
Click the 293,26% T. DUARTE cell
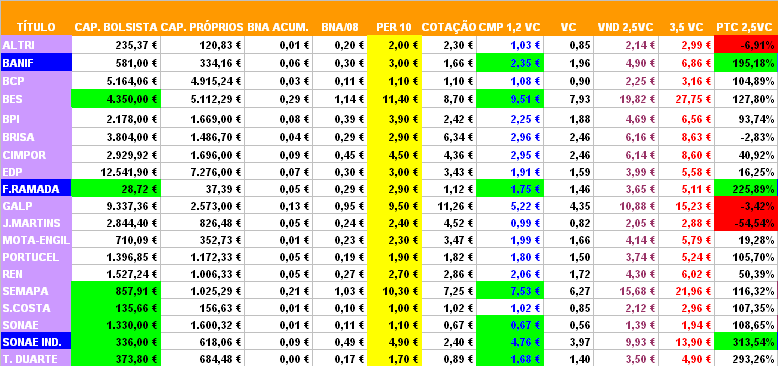[x=745, y=359]
